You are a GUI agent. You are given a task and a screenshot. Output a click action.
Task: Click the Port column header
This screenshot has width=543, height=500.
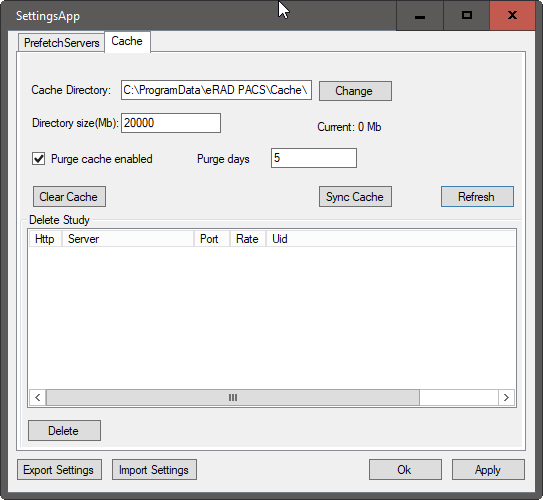(x=212, y=239)
